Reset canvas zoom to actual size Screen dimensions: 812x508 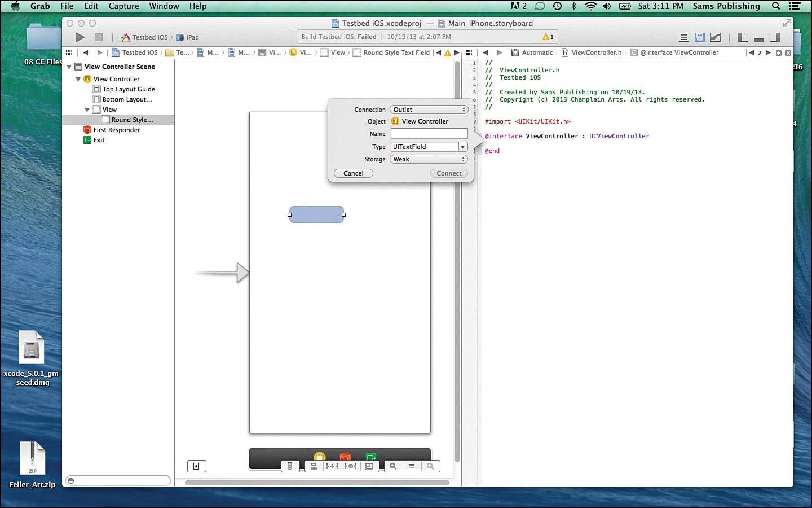pos(412,466)
